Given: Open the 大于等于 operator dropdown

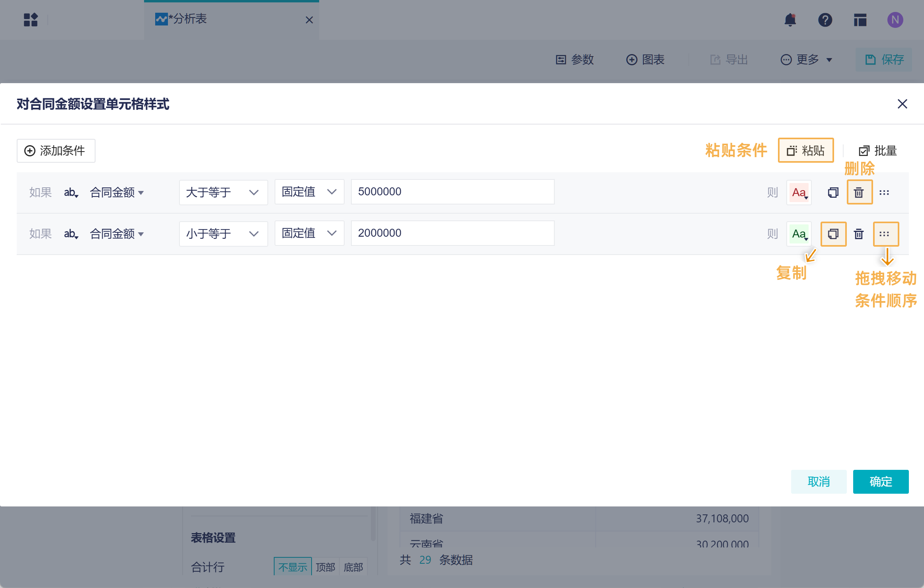Looking at the screenshot, I should 223,193.
